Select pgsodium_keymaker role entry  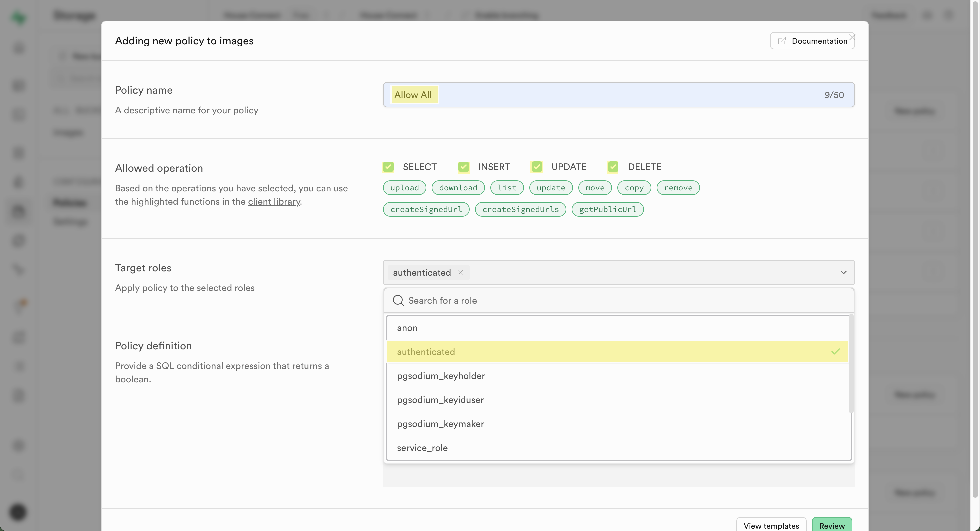coord(441,424)
